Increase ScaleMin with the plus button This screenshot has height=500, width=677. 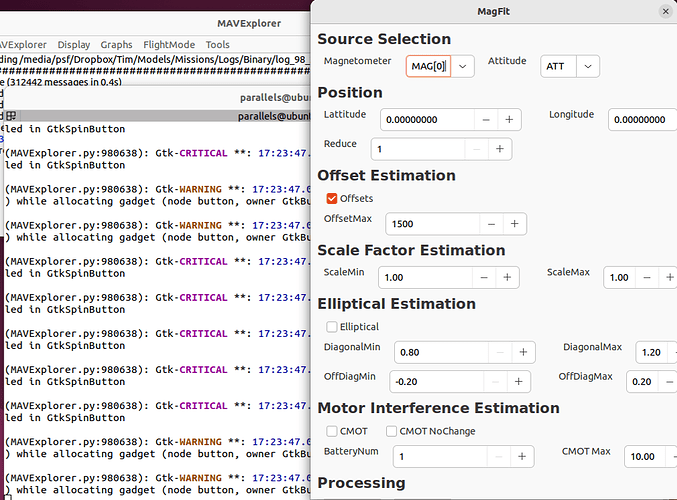tap(507, 277)
